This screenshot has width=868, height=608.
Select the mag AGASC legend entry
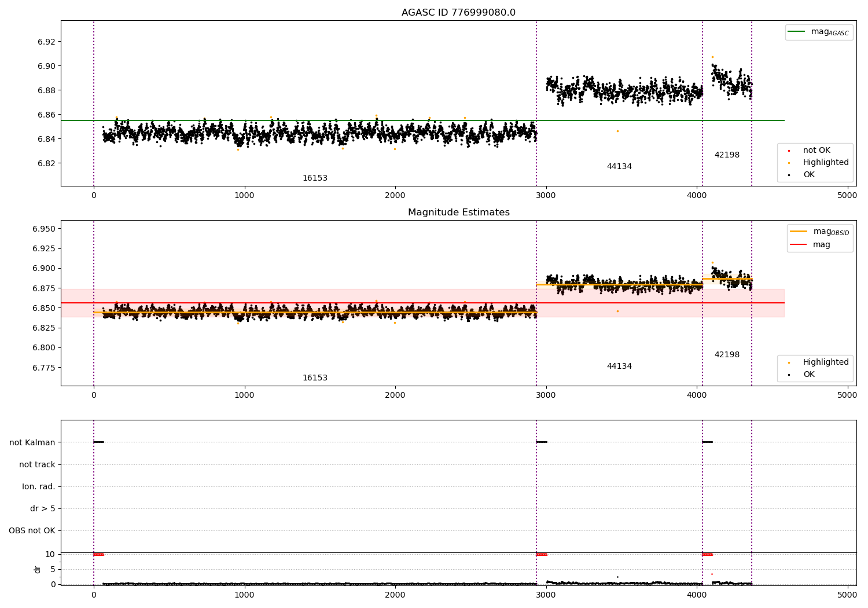(x=818, y=32)
